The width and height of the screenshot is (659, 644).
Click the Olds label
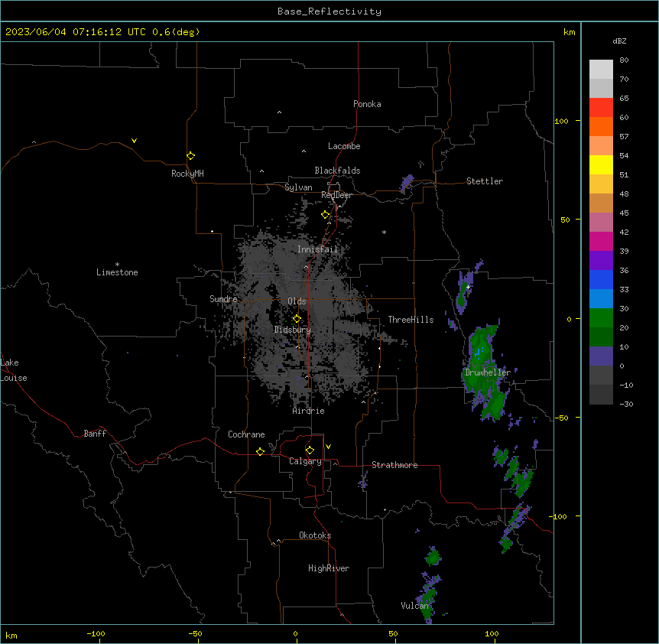[297, 301]
